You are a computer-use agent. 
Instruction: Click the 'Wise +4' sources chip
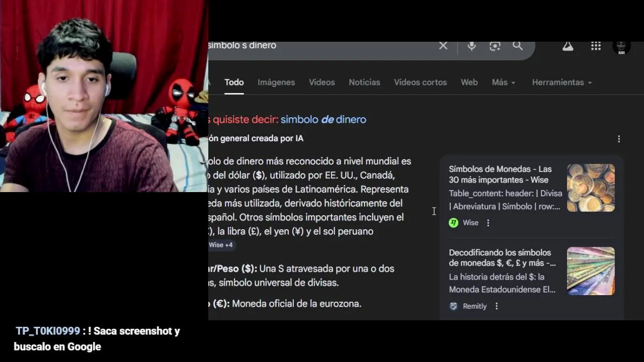221,245
